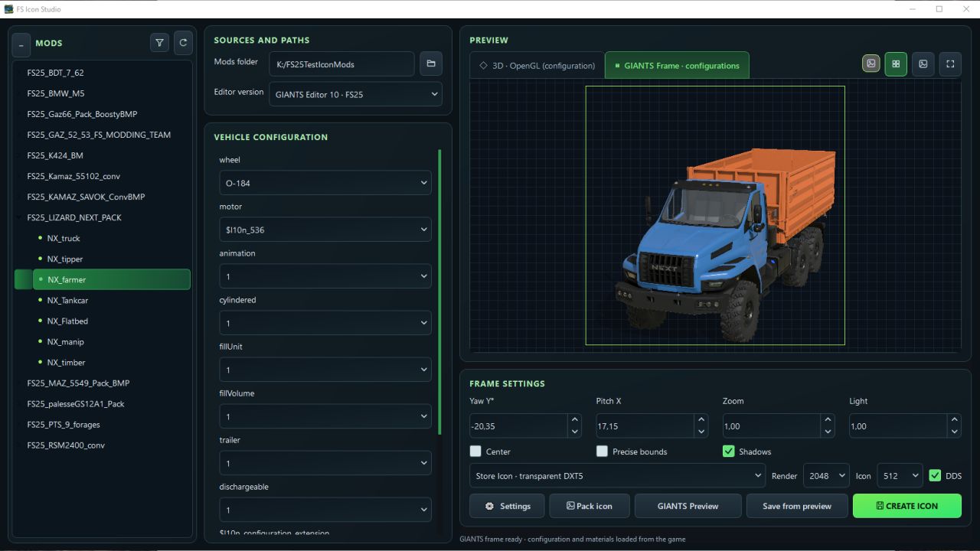This screenshot has width=980, height=551.
Task: Click the image icon left of the grid icon
Action: 871,64
